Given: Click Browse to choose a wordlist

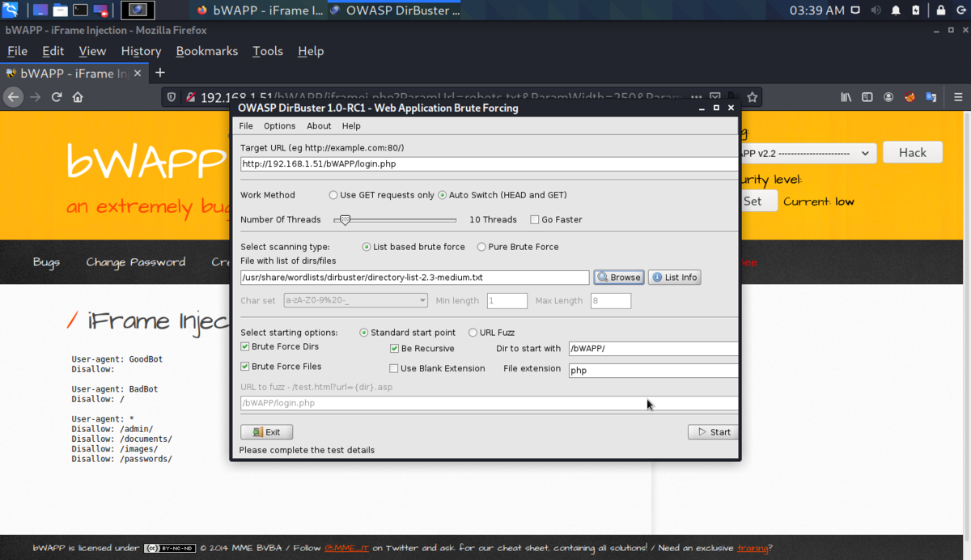Looking at the screenshot, I should point(619,277).
